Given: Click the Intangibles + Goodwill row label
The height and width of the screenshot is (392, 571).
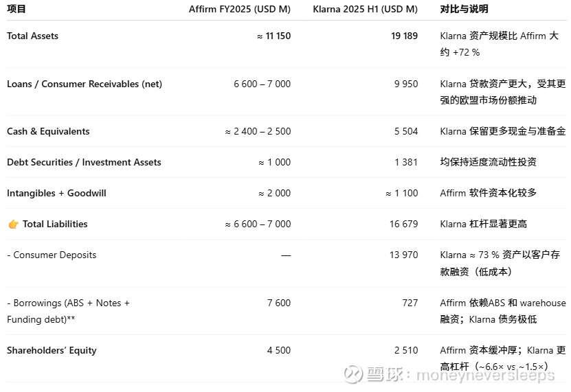Looking at the screenshot, I should pos(56,193).
